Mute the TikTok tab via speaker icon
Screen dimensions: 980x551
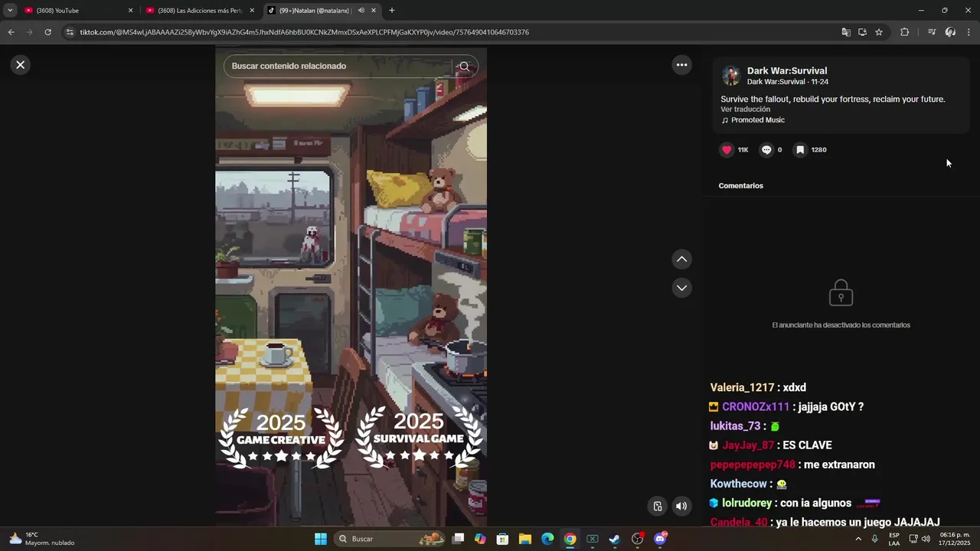[x=361, y=11]
